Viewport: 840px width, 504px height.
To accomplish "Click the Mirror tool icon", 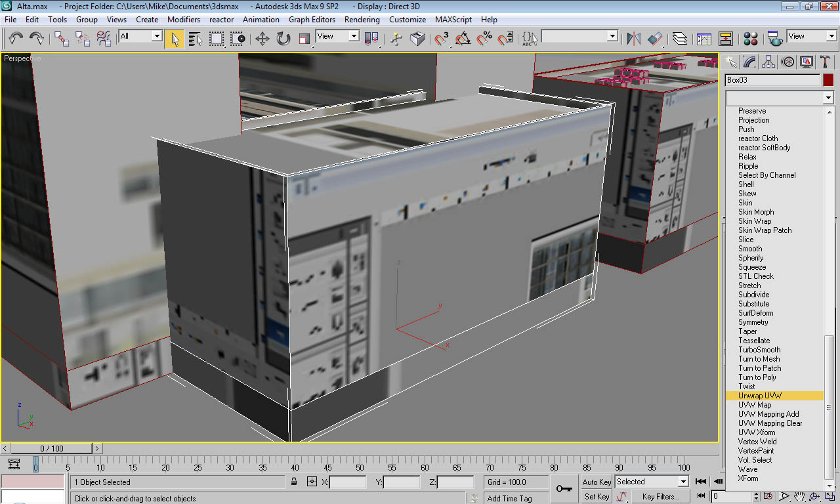I will pos(633,39).
